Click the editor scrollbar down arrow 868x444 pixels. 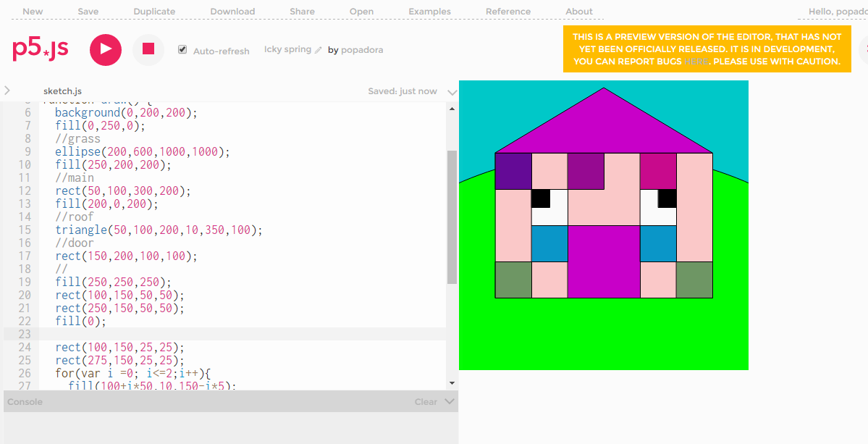452,382
